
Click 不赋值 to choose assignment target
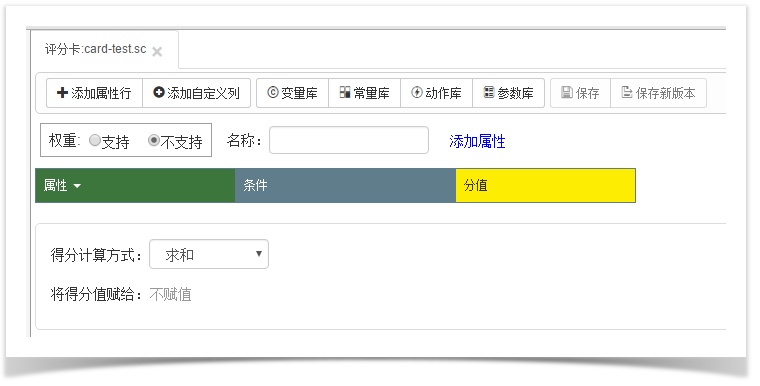pyautogui.click(x=170, y=294)
